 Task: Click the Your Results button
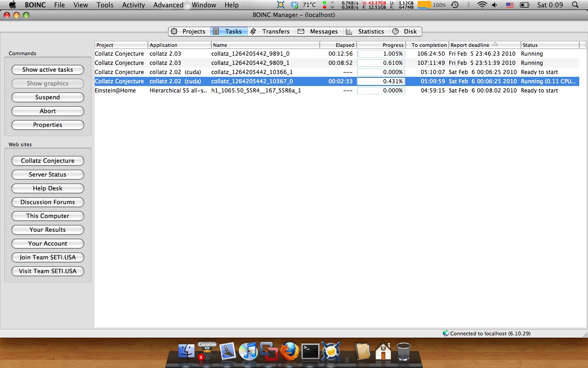tap(48, 230)
